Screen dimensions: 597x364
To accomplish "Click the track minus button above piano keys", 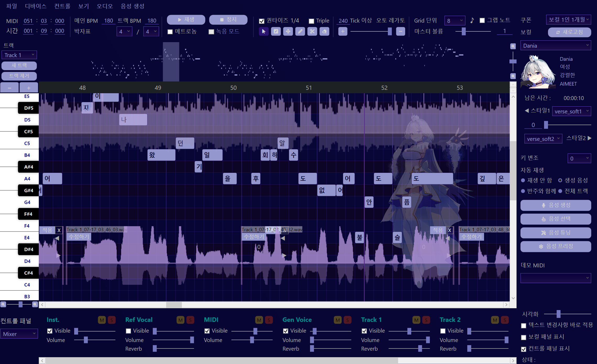I will (9, 88).
